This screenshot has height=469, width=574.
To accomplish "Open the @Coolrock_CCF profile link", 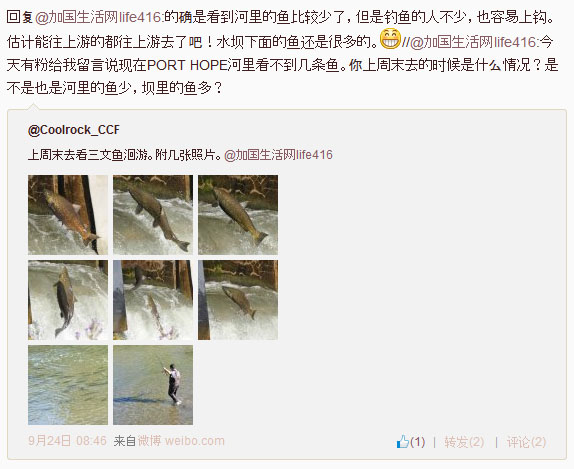I will (x=74, y=130).
